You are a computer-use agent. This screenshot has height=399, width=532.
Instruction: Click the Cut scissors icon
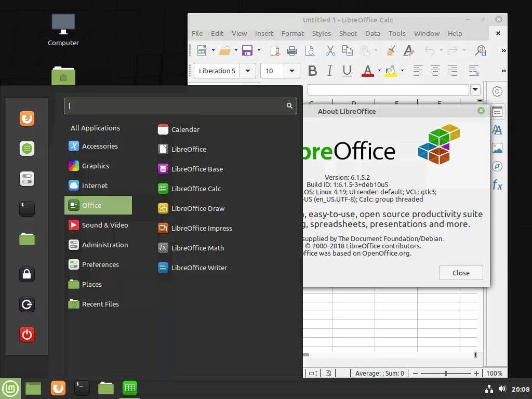click(330, 50)
